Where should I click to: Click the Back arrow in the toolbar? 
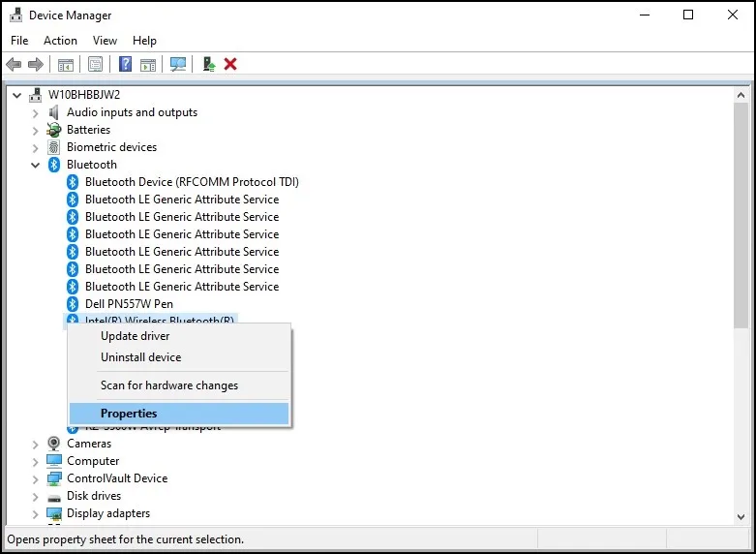[x=14, y=65]
